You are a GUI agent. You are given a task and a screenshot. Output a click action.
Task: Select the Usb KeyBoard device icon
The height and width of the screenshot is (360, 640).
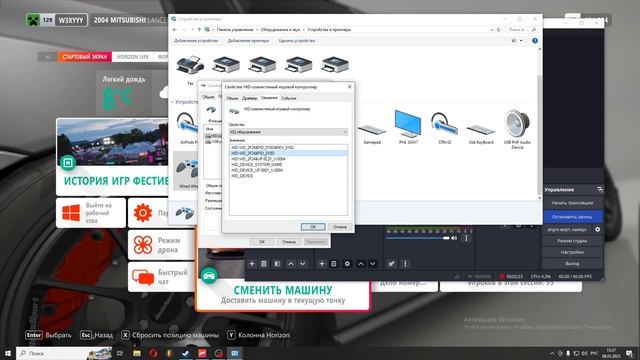tap(481, 130)
